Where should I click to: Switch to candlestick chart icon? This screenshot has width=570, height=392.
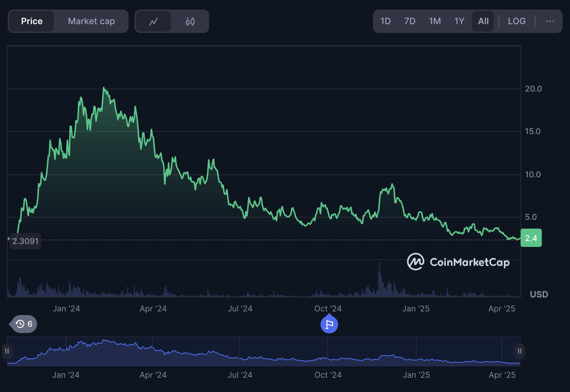point(190,22)
